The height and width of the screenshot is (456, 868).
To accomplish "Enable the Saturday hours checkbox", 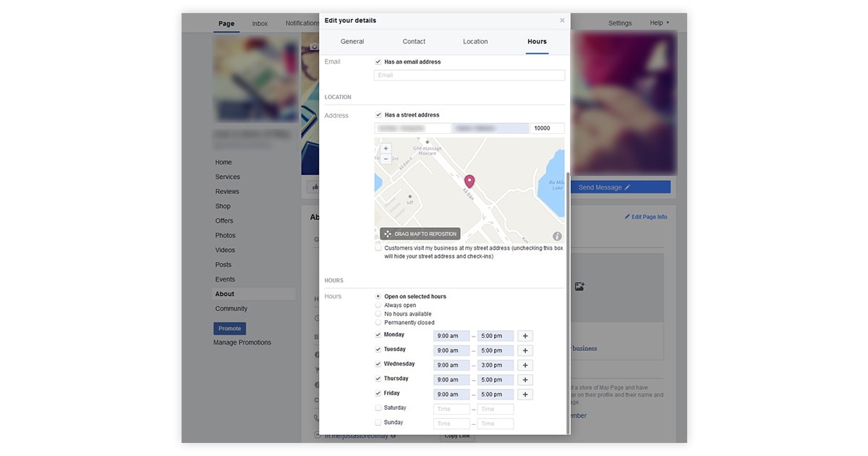I will 378,408.
